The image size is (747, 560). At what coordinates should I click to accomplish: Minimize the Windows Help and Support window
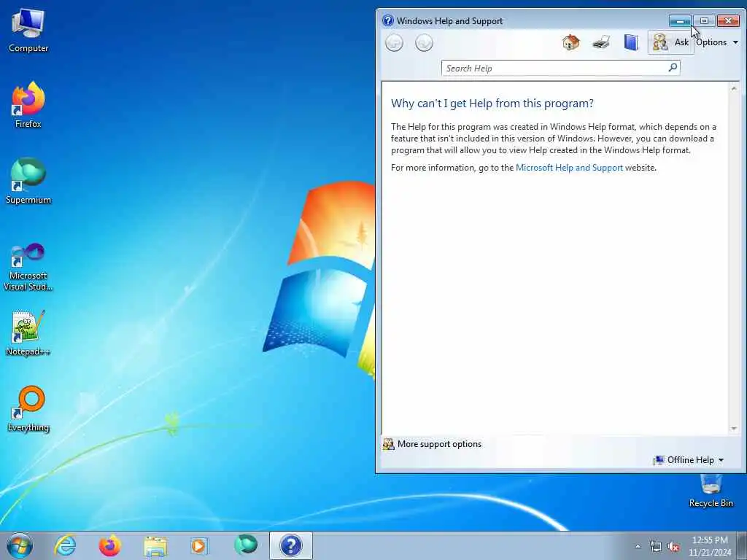pyautogui.click(x=680, y=21)
